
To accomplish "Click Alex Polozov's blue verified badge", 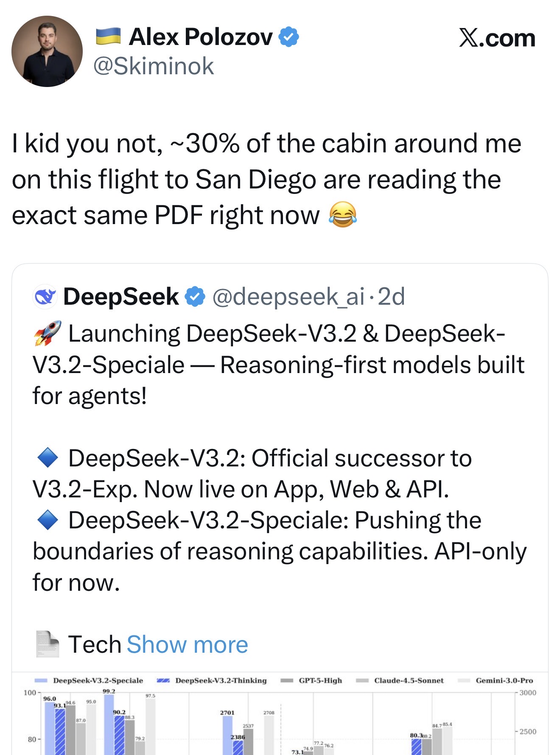I will [x=288, y=37].
